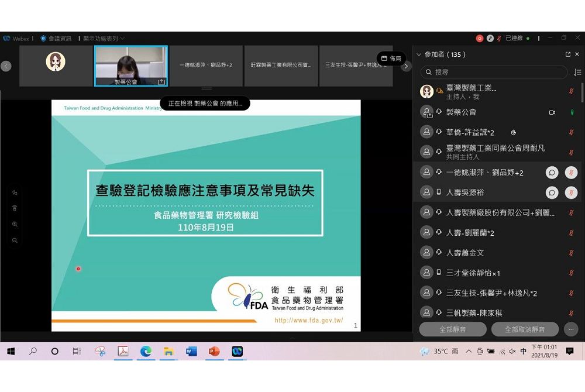
Task: Open more options (…) beside 全部取消靜音
Action: [571, 329]
